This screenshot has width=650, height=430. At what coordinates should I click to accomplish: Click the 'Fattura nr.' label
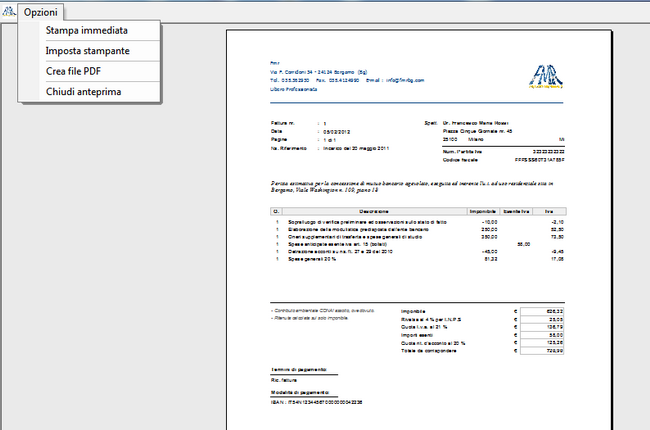(283, 123)
